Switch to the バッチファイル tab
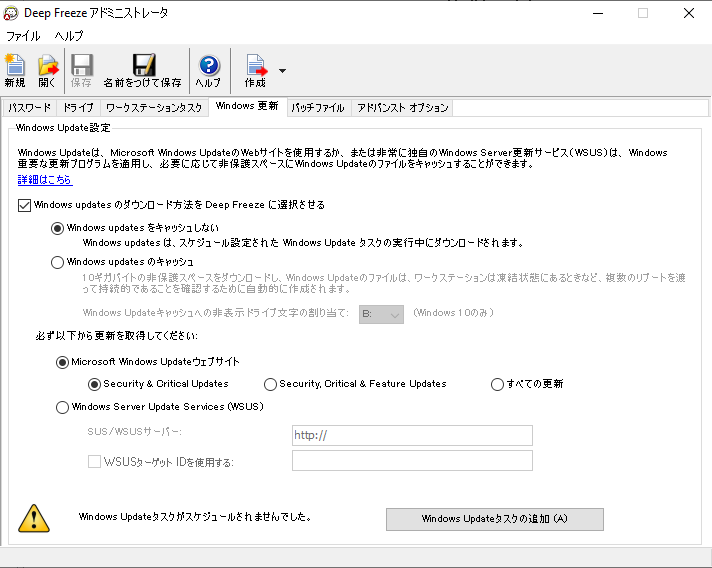712x568 pixels. [318, 108]
